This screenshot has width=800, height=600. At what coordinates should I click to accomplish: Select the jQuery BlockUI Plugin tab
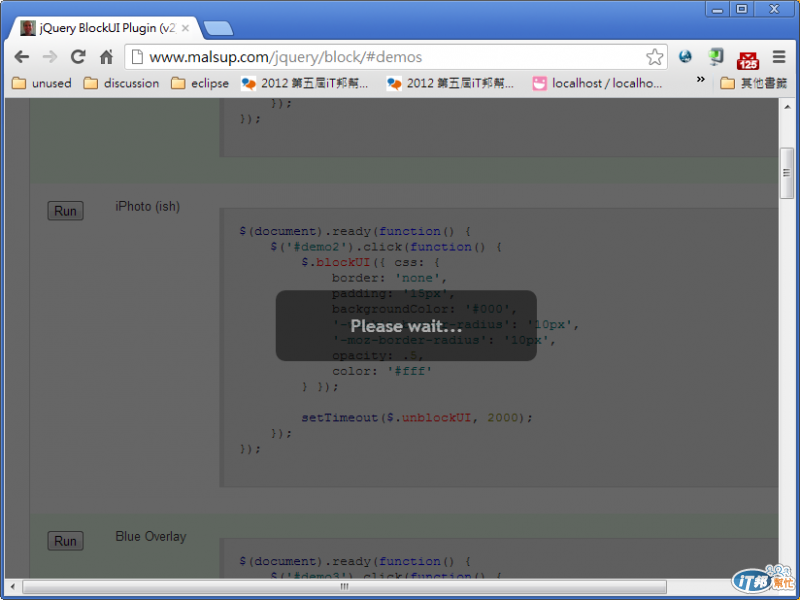(105, 28)
